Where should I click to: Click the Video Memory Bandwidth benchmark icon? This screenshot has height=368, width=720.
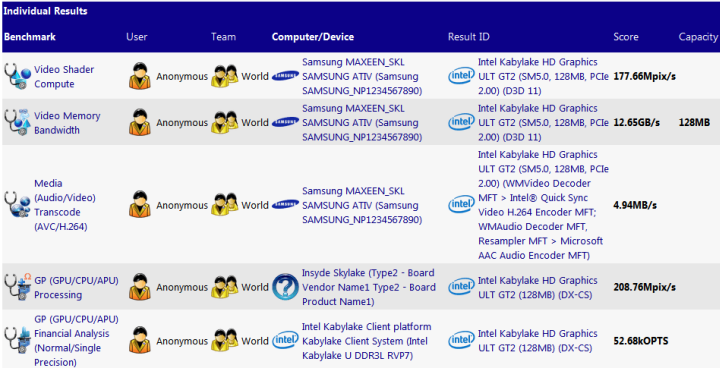point(17,123)
